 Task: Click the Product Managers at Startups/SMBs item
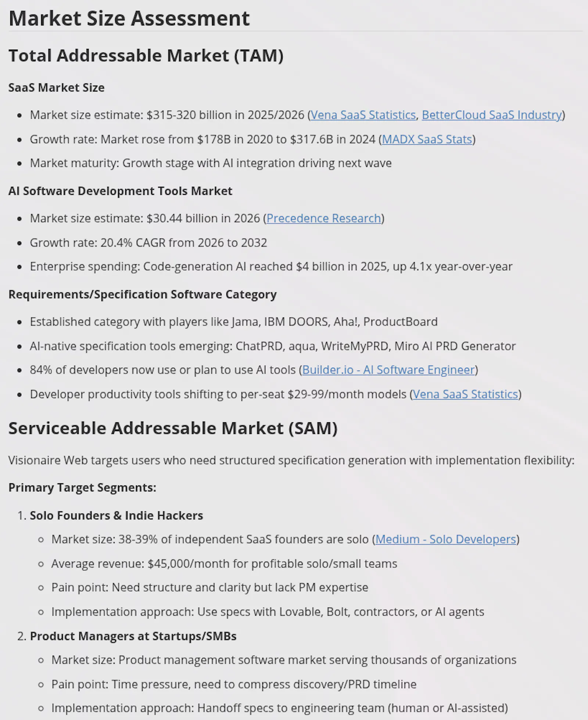click(133, 636)
